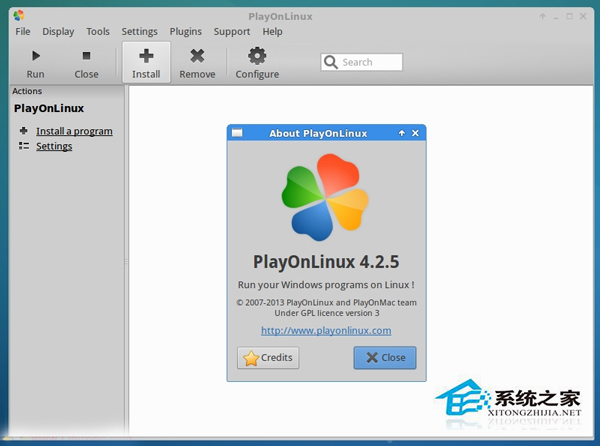Click the list icon beside sidebar Settings
600x446 pixels.
coord(24,146)
